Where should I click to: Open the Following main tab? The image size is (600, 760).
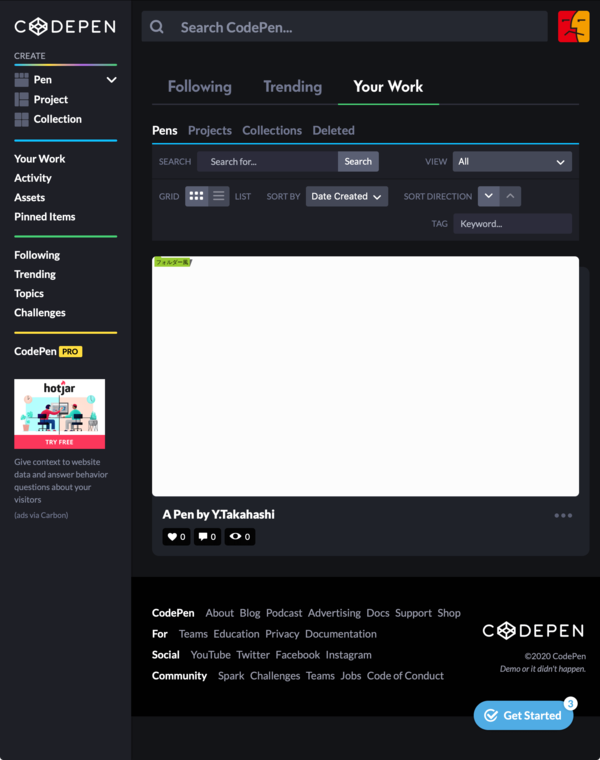tap(200, 87)
